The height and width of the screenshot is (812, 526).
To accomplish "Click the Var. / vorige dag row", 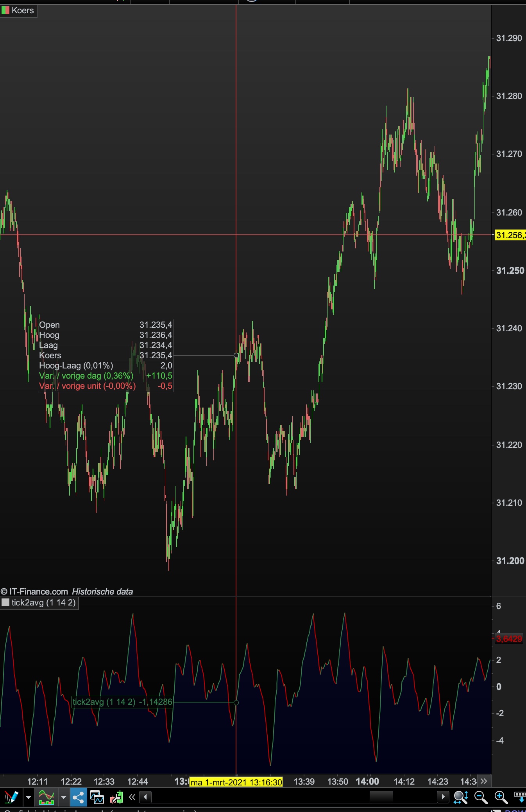I will (x=106, y=375).
